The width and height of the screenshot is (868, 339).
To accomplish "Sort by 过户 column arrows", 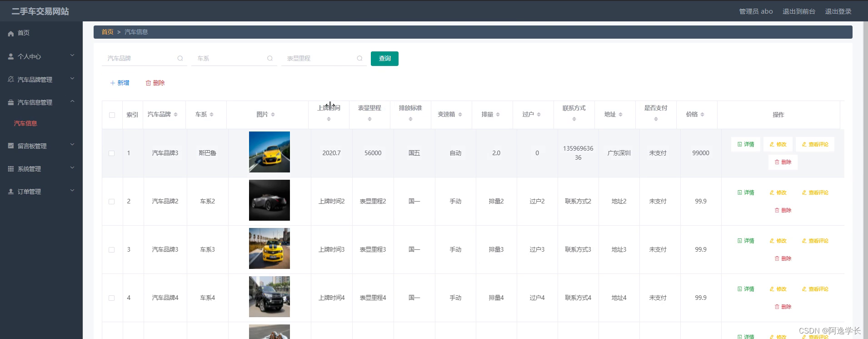I will 539,115.
